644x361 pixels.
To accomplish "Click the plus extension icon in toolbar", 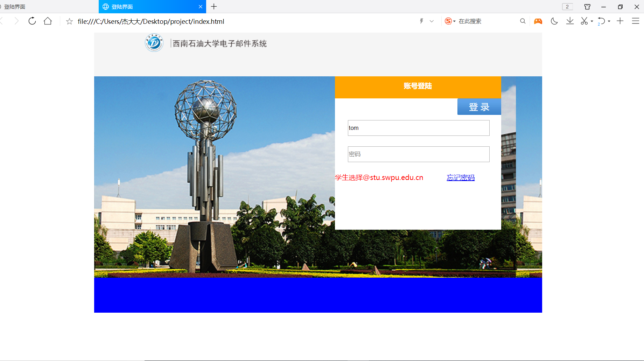I will tap(620, 21).
